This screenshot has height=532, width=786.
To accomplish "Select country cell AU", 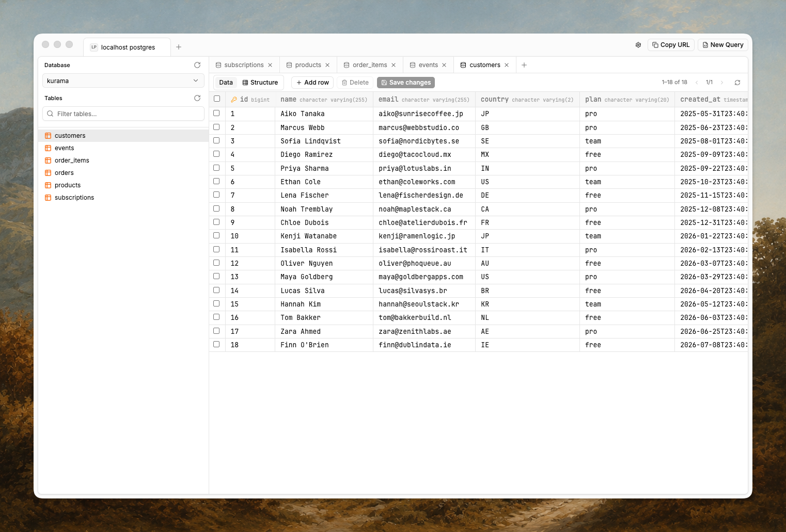I will pos(527,264).
